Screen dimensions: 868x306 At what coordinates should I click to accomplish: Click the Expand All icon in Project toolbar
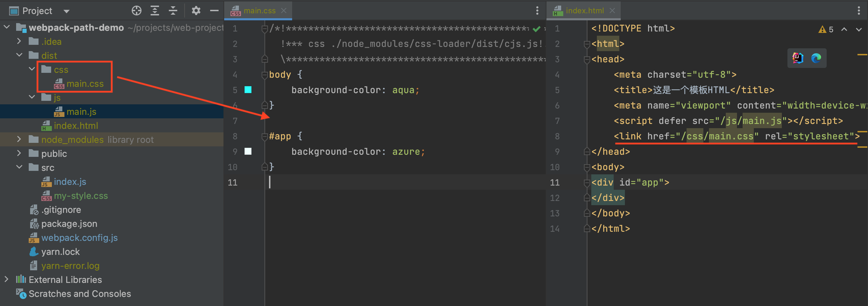pos(155,11)
